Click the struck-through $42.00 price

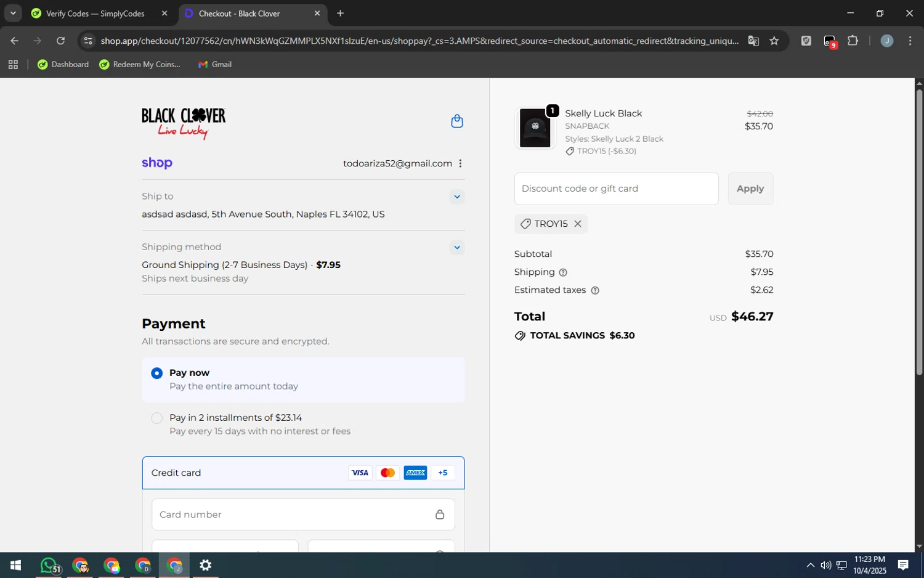coord(760,114)
